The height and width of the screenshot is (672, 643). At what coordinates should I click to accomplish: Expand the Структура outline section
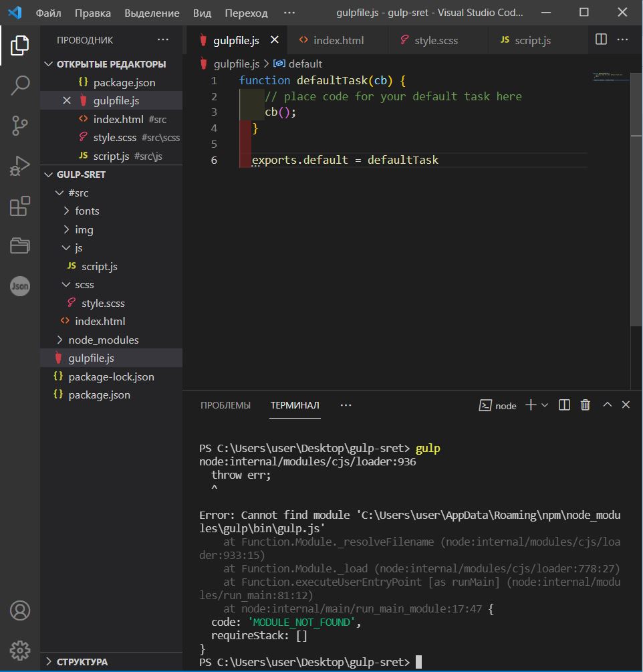[112, 662]
